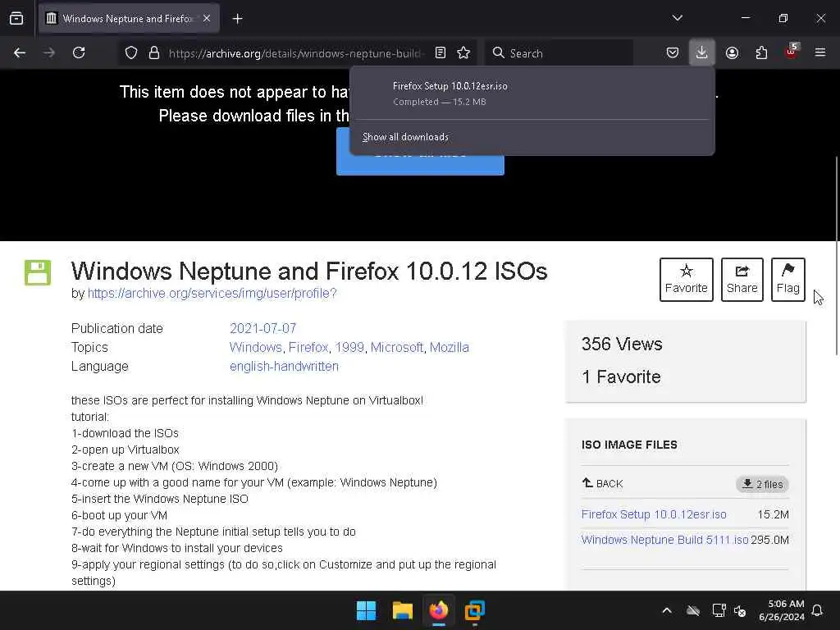Download all 2 files button

[x=762, y=484]
